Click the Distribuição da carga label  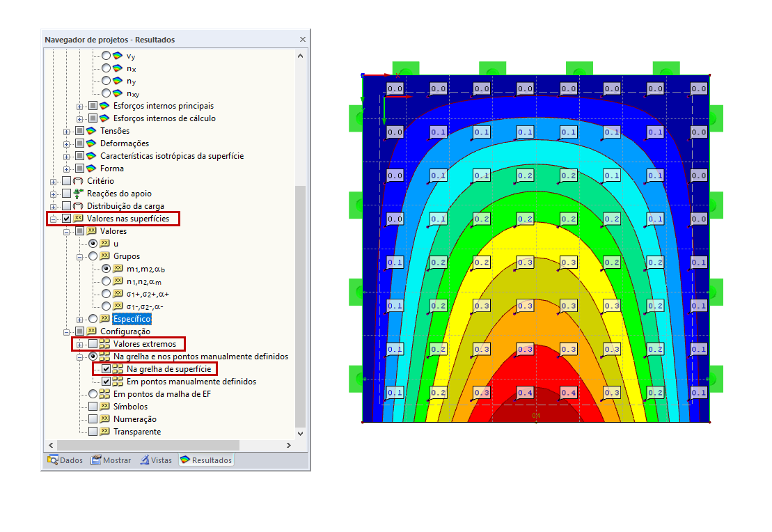coord(125,206)
